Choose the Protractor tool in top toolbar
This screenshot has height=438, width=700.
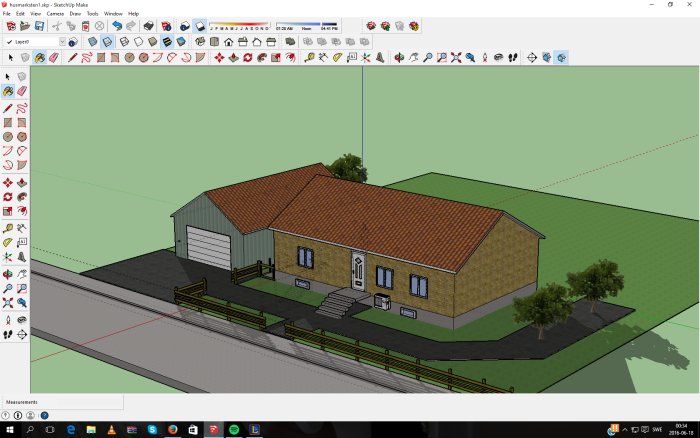pyautogui.click(x=338, y=58)
